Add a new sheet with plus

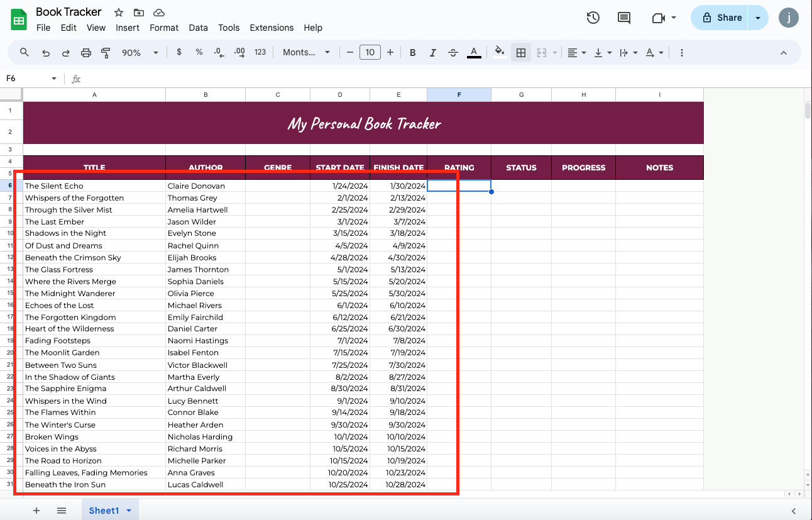[36, 511]
